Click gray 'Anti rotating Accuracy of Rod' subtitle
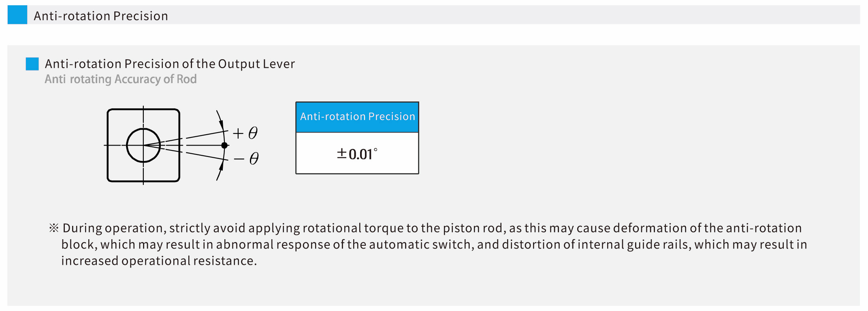This screenshot has width=868, height=311. point(120,79)
